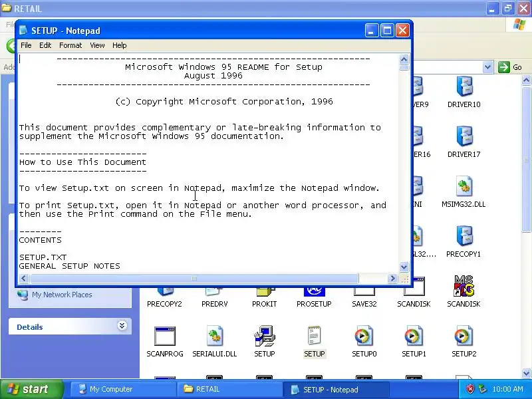Click 'How to Use This Document' heading
The image size is (532, 399).
(82, 162)
